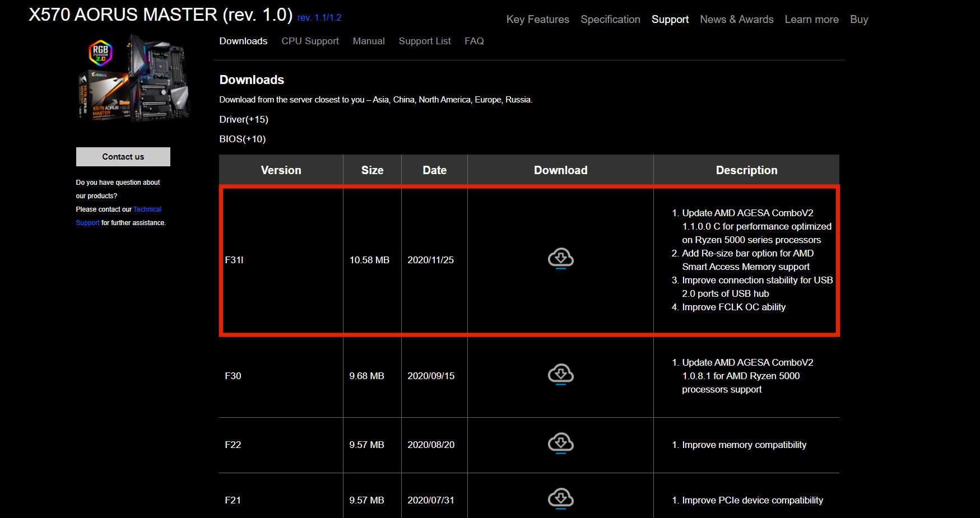Switch to the CPU Support tab
The image size is (980, 518).
(310, 41)
